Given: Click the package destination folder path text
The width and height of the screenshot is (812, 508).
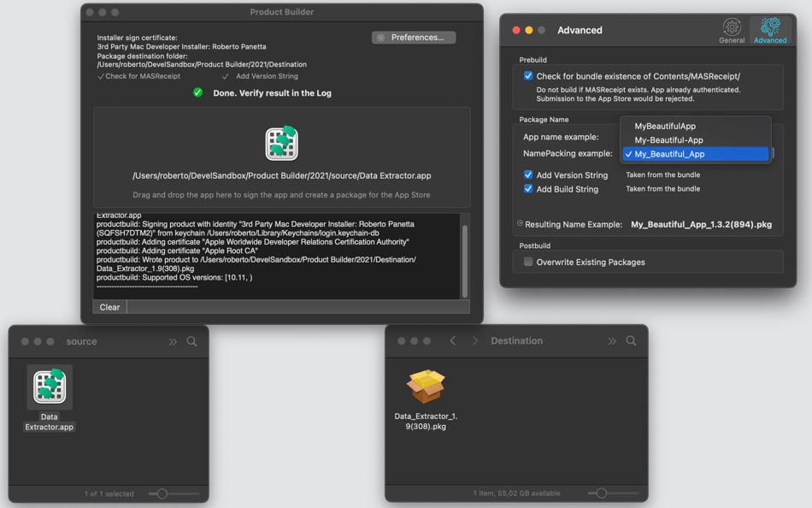Looking at the screenshot, I should (x=202, y=64).
